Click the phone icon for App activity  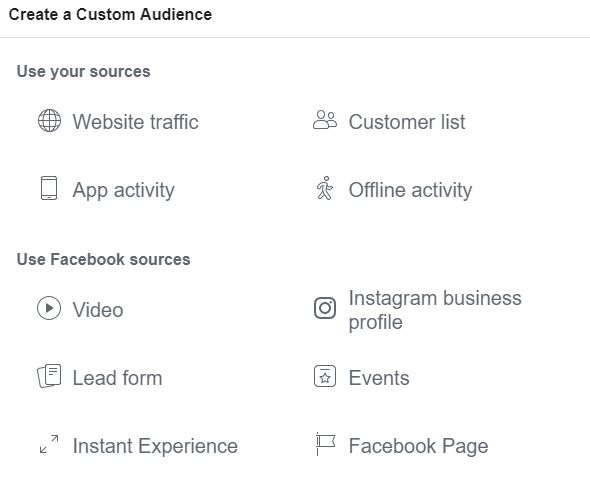click(49, 188)
